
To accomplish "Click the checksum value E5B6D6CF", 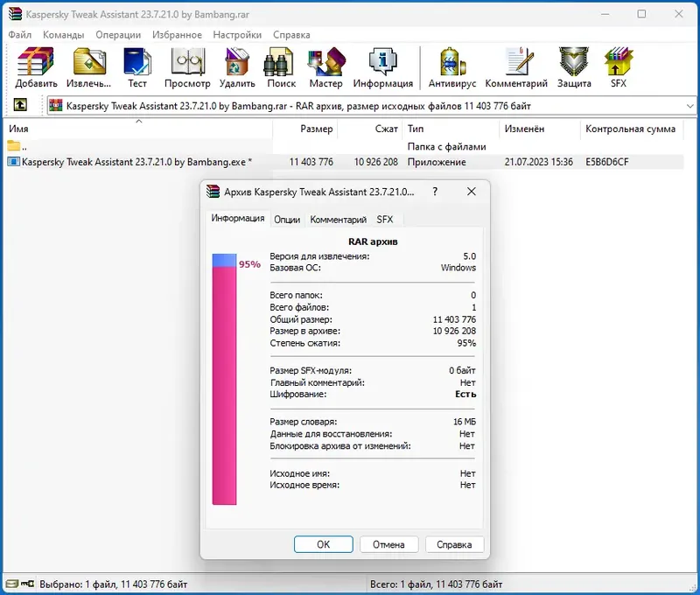I will click(606, 162).
